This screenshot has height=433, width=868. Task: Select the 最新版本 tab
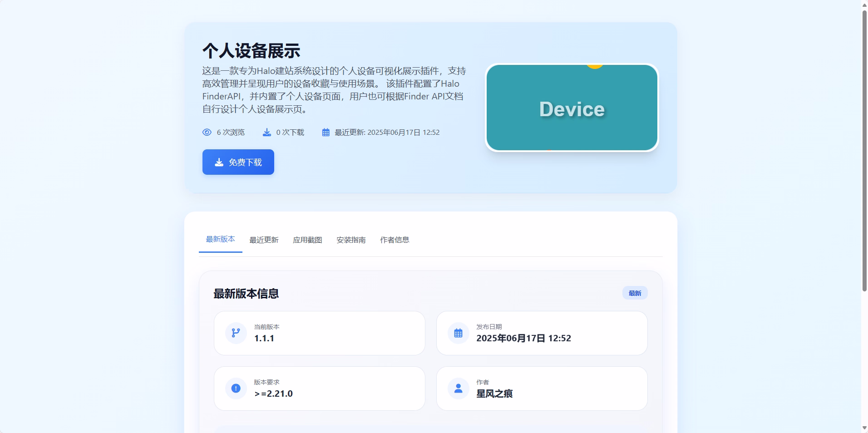coord(221,239)
